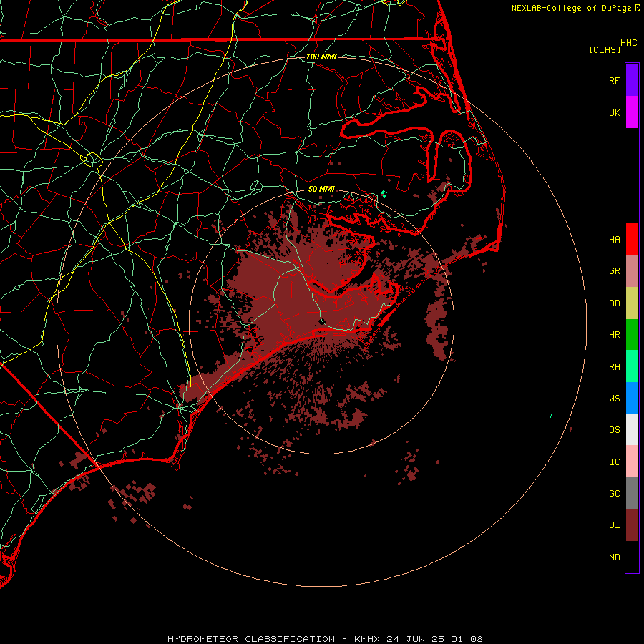Click the HA red legend swatch
Screen dimensions: 644x644
632,239
